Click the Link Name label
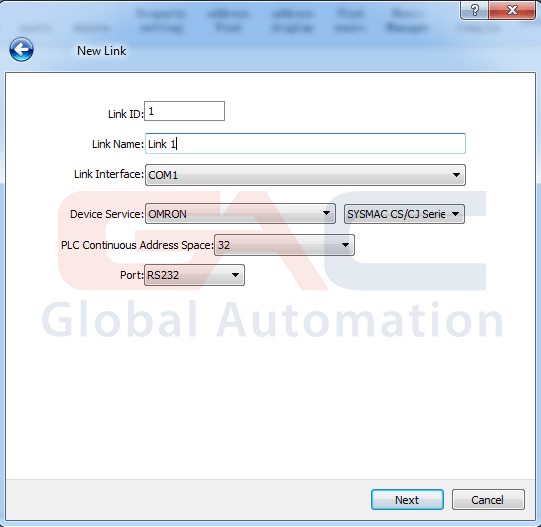The width and height of the screenshot is (541, 527). pos(118,144)
